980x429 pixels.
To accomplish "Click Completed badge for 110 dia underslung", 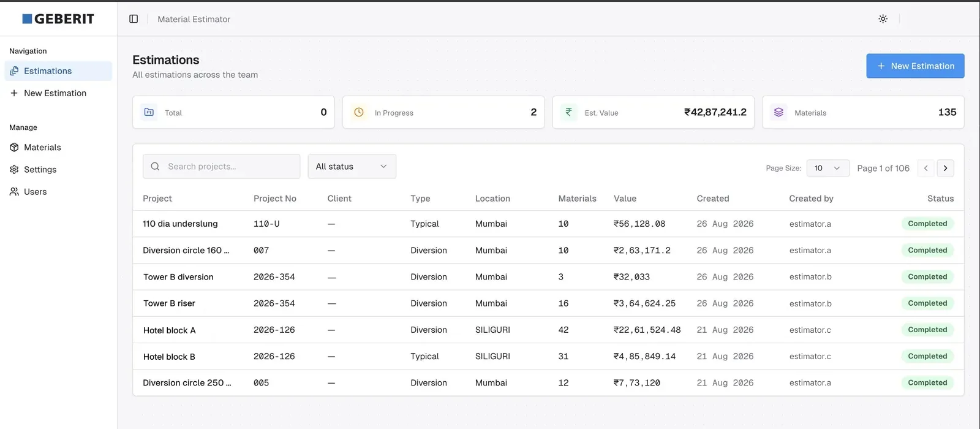I will click(927, 224).
